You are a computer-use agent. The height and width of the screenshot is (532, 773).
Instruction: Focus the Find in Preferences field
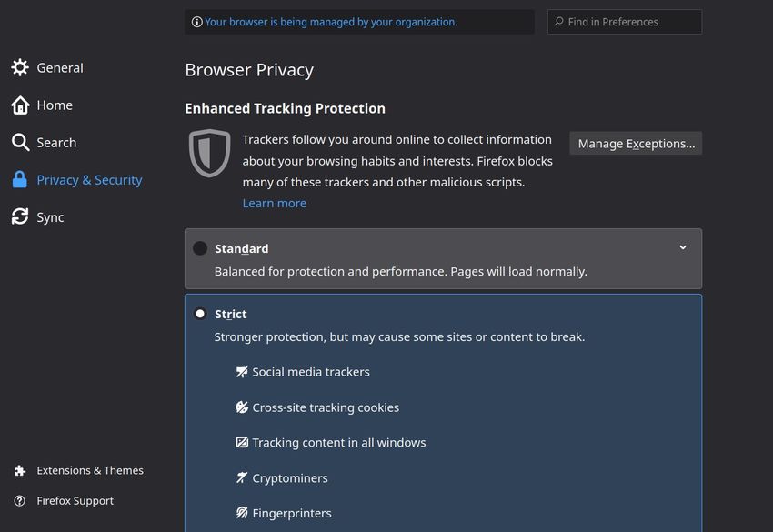[625, 22]
